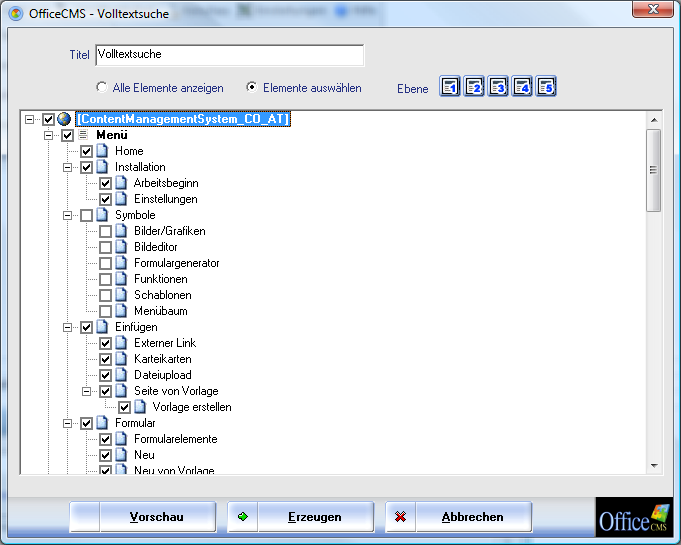Collapse the ContentManagementSystem_CO_AT root node
Screen dimensions: 681x545
coord(29,119)
